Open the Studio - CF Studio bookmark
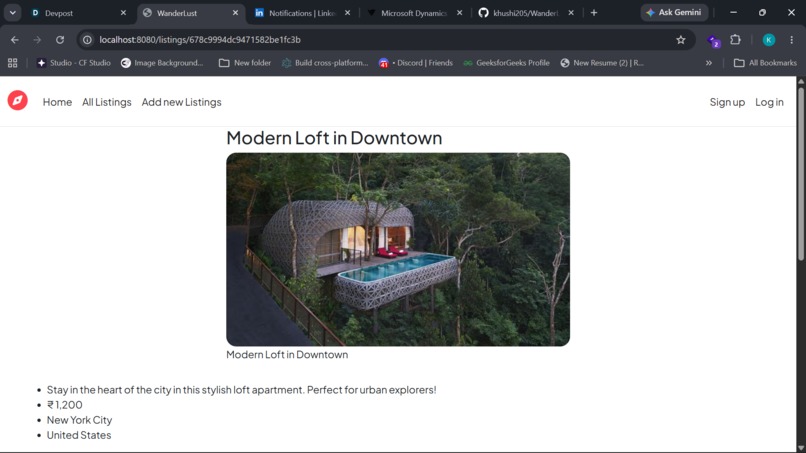 74,63
